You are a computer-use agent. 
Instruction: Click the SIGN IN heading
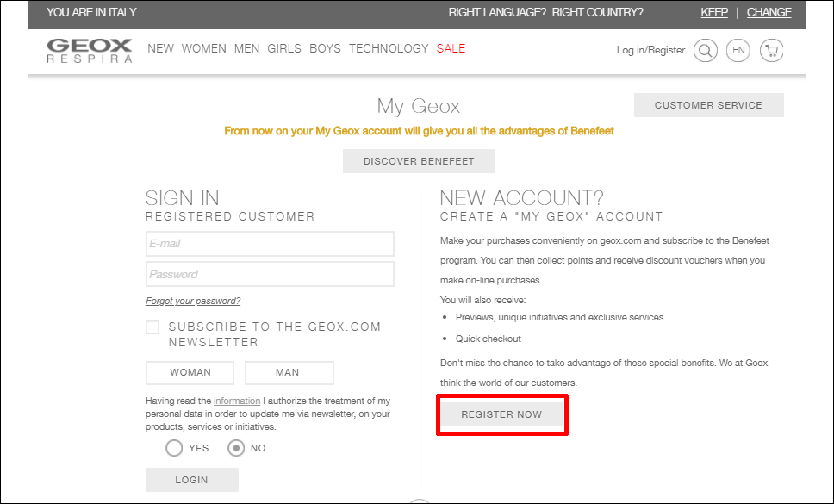coord(183,198)
